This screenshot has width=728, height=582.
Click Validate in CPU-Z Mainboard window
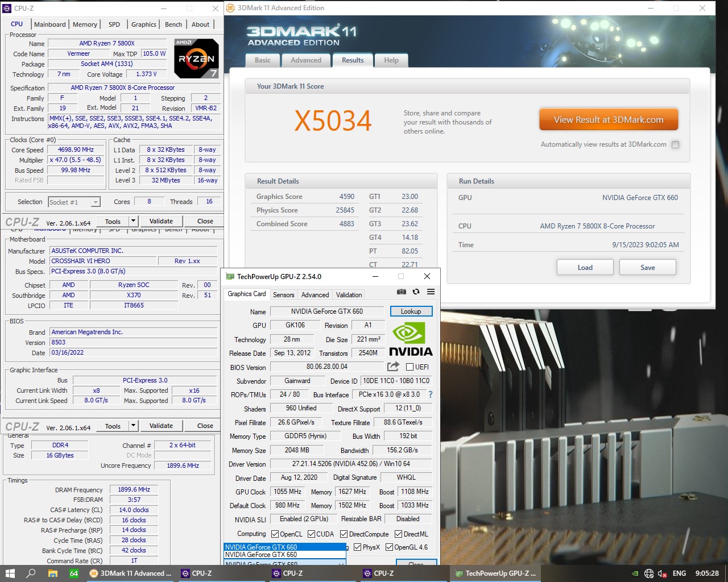click(x=161, y=426)
